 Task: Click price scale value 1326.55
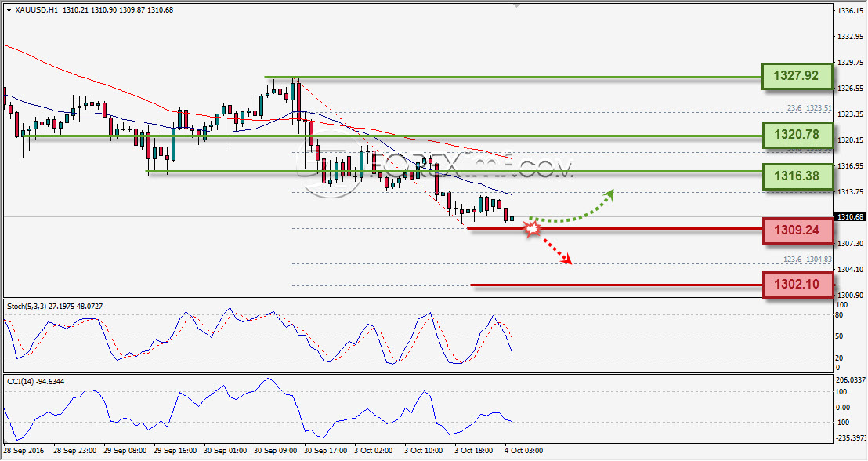point(850,89)
